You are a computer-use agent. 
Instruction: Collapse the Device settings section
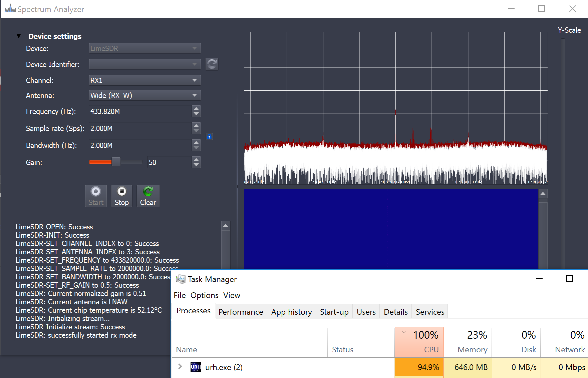click(x=19, y=36)
